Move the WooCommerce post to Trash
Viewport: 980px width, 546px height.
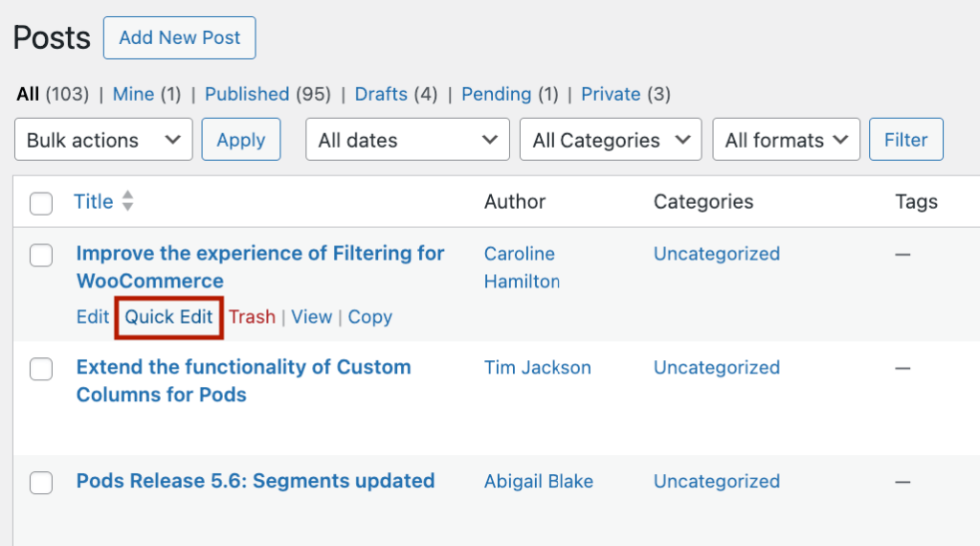pyautogui.click(x=252, y=317)
